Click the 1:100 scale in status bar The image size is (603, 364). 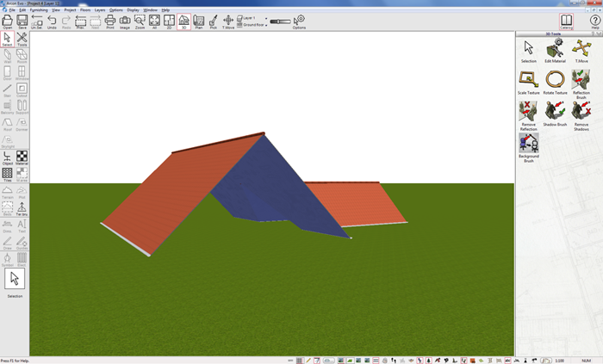[x=560, y=361]
